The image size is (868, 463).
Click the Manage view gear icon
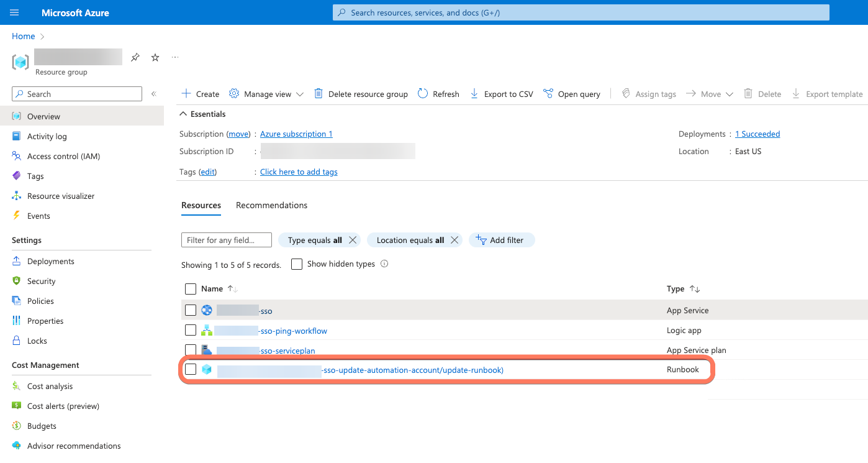click(x=234, y=94)
